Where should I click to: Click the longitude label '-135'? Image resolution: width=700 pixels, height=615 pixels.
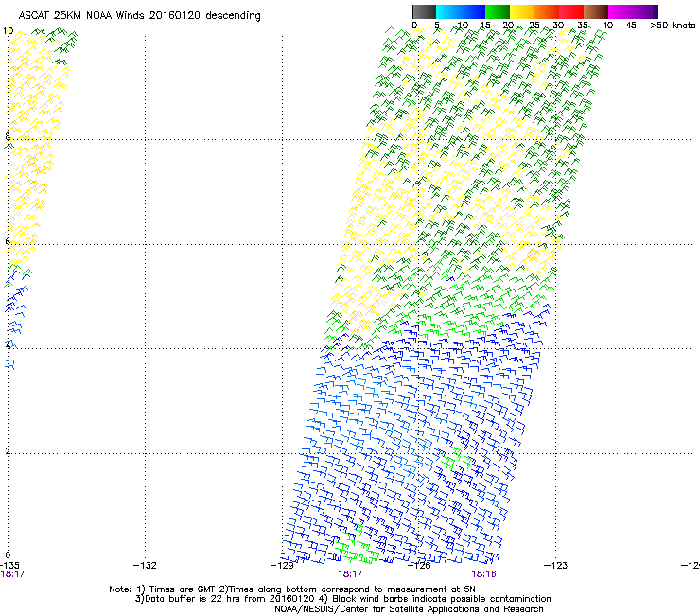coord(10,566)
